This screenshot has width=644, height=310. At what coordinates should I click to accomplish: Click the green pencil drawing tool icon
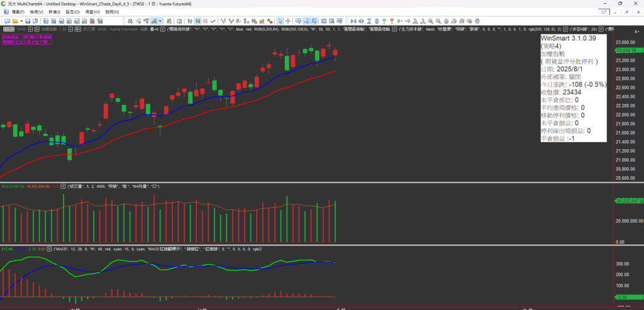(154, 21)
